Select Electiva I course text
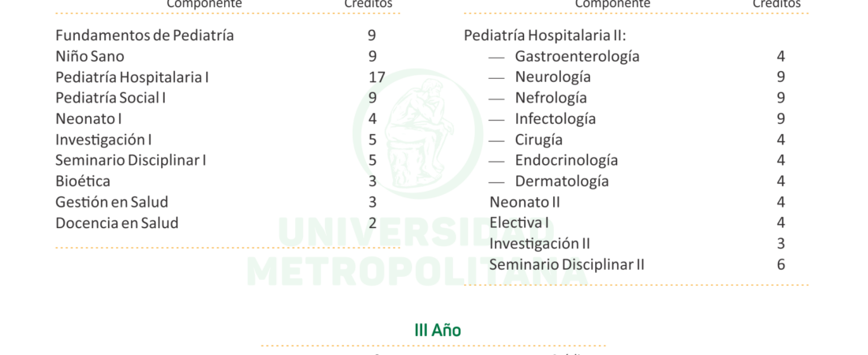The width and height of the screenshot is (868, 355). (519, 222)
